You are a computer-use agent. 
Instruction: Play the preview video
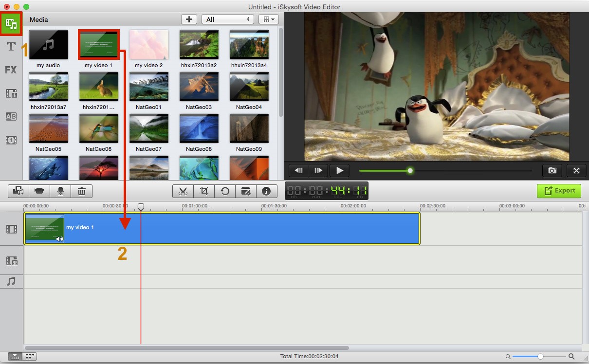tap(340, 170)
